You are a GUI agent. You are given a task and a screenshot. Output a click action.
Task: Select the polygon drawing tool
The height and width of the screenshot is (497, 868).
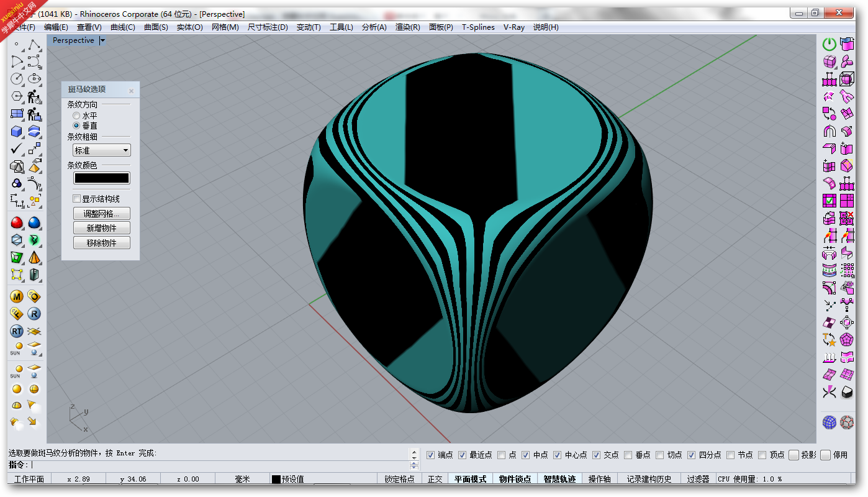pyautogui.click(x=17, y=97)
